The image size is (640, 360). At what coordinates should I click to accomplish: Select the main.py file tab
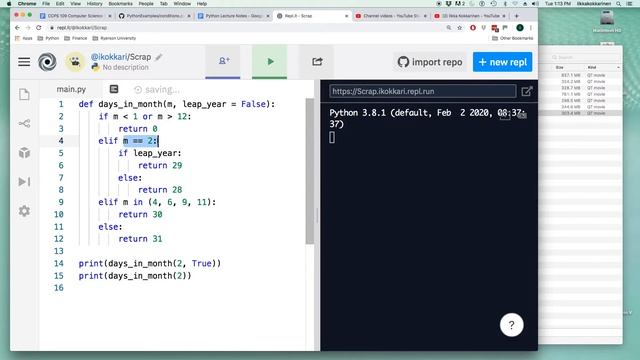click(71, 89)
